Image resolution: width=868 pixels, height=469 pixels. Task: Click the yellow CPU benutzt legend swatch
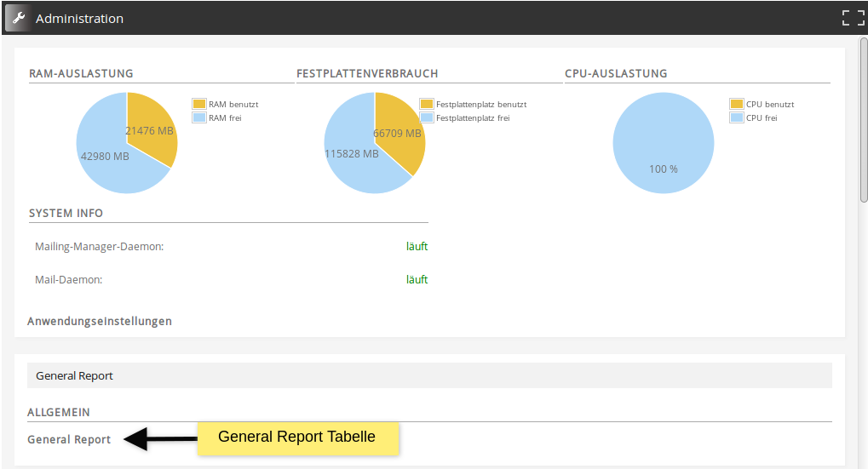pyautogui.click(x=737, y=104)
